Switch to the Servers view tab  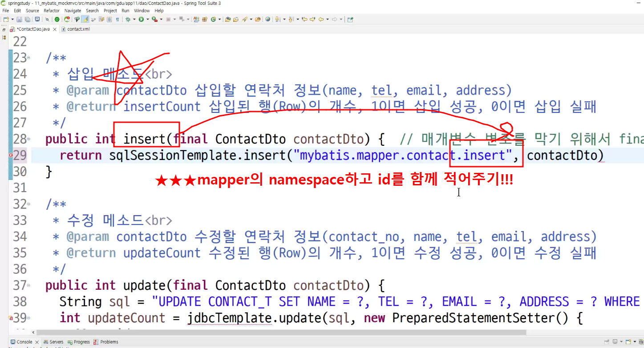[x=54, y=342]
